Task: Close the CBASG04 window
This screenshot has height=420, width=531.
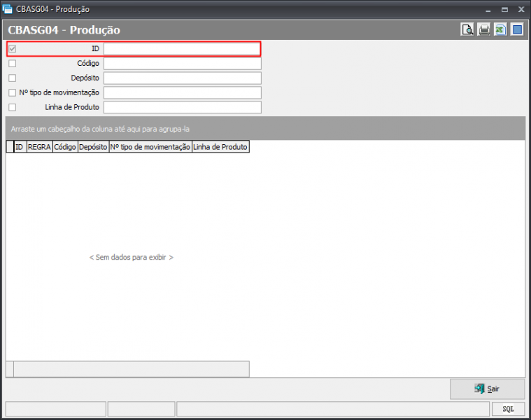Action: (x=520, y=10)
